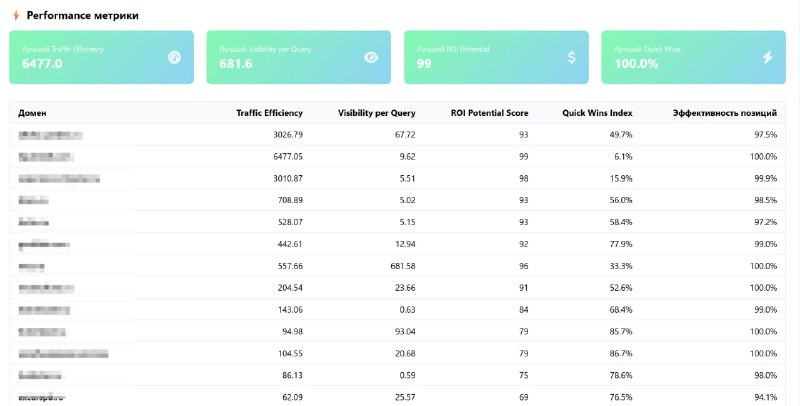The height and width of the screenshot is (406, 800).
Task: Open the first blurred domain in the table
Action: [x=50, y=135]
